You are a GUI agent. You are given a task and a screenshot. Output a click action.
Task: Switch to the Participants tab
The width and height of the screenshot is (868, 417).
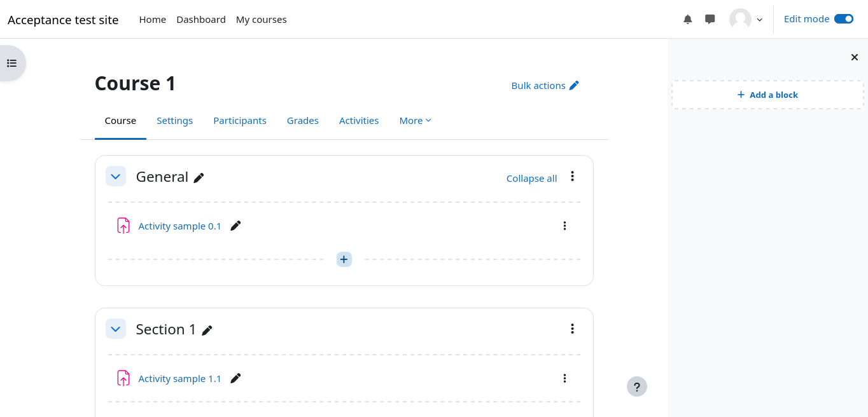tap(239, 121)
